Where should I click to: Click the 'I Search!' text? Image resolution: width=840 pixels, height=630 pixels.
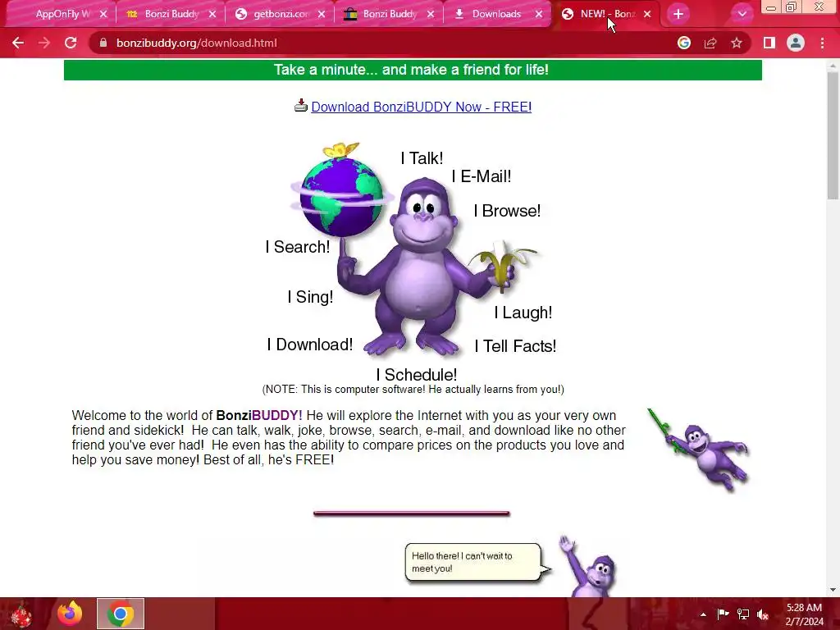click(x=298, y=247)
